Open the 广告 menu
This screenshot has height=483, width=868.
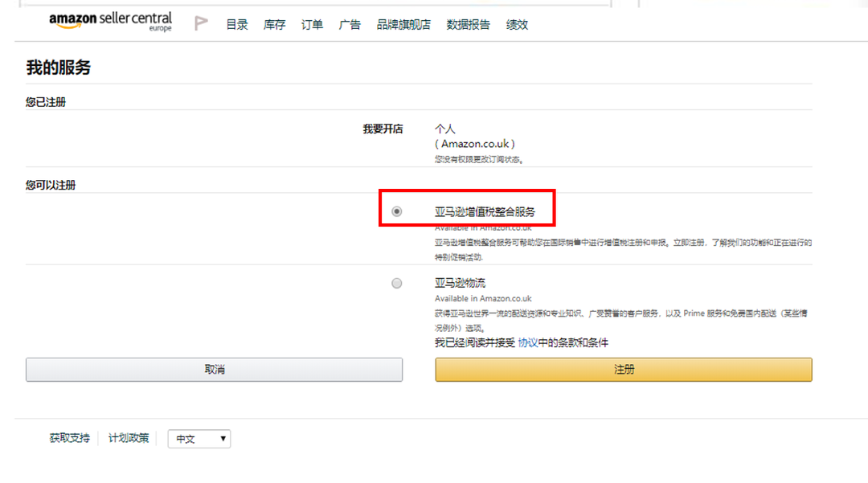350,25
